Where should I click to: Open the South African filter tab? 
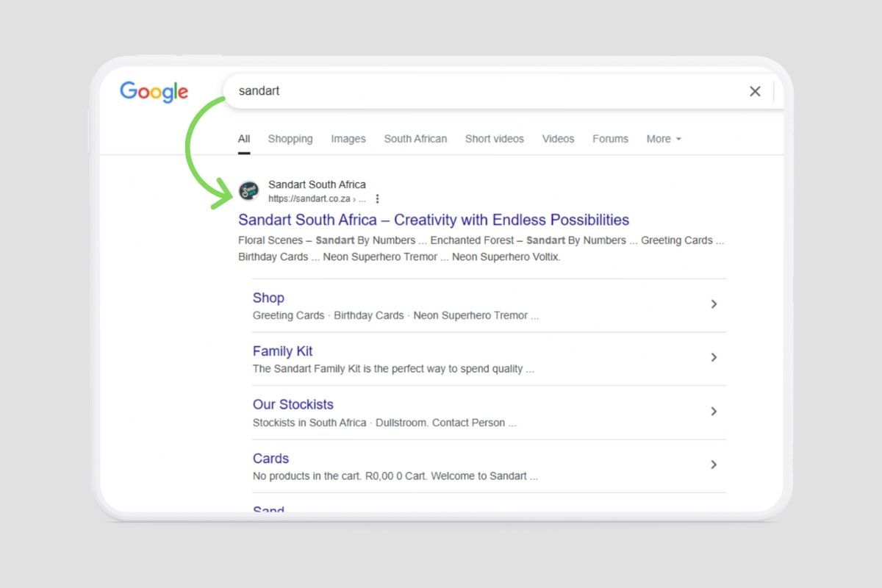coord(415,139)
